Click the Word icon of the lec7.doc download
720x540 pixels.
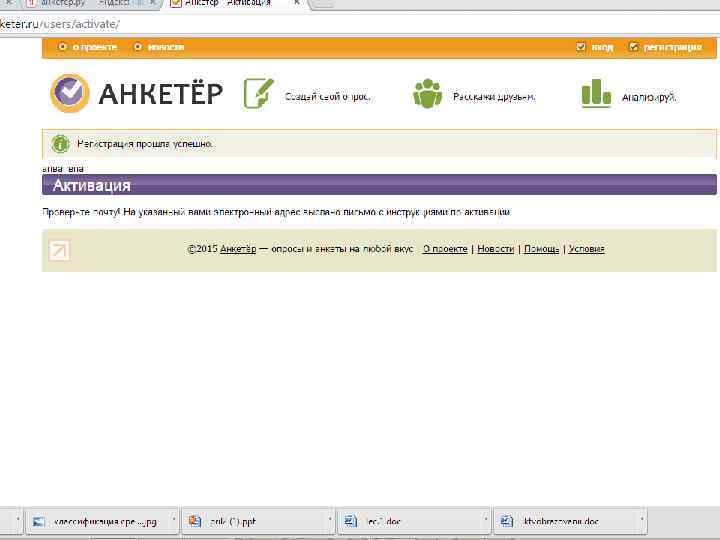point(351,521)
